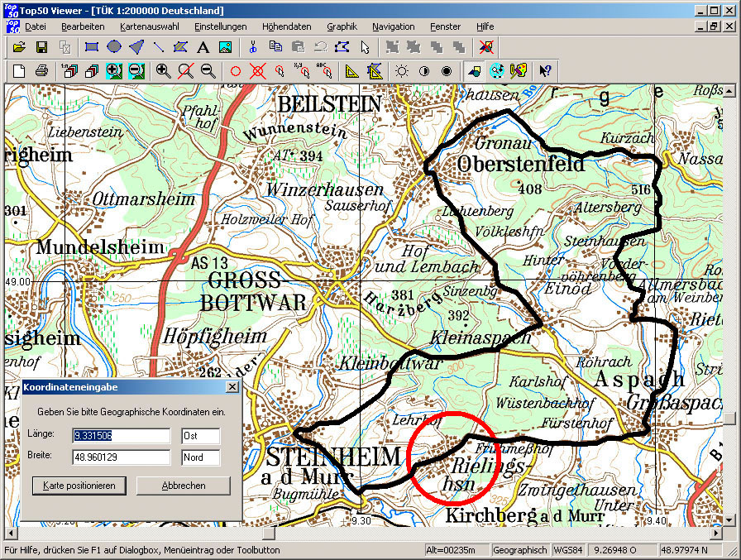
Task: Click the save floppy disk icon
Action: pos(41,47)
